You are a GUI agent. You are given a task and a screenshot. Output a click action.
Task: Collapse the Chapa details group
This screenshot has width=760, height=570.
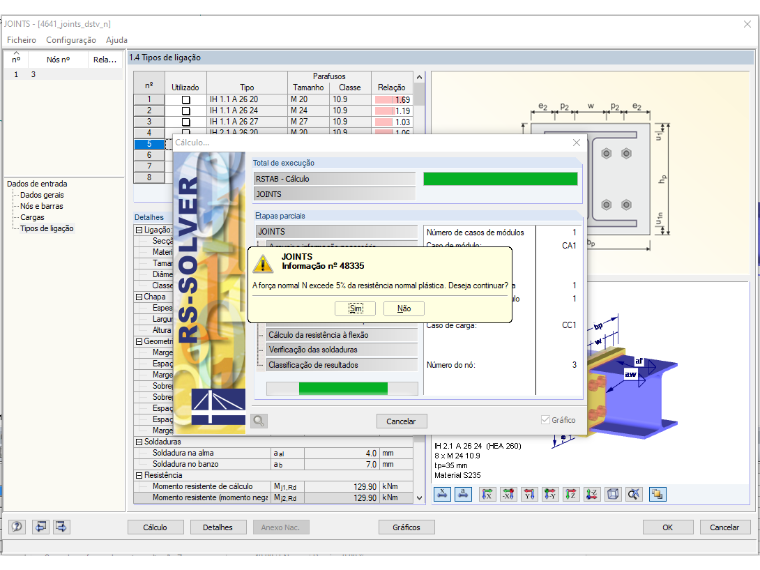click(x=139, y=297)
